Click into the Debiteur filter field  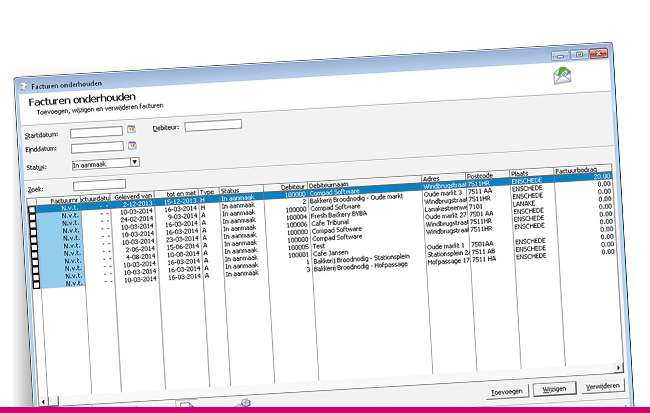213,125
